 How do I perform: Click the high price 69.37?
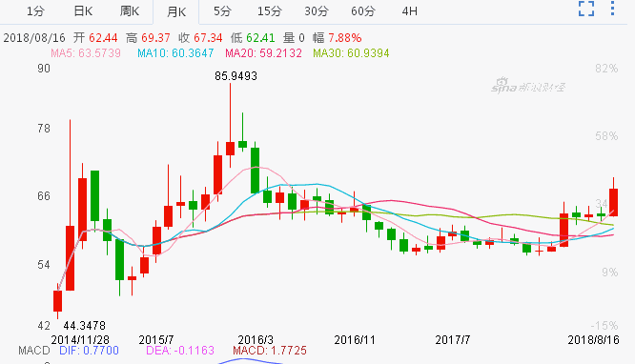click(156, 38)
